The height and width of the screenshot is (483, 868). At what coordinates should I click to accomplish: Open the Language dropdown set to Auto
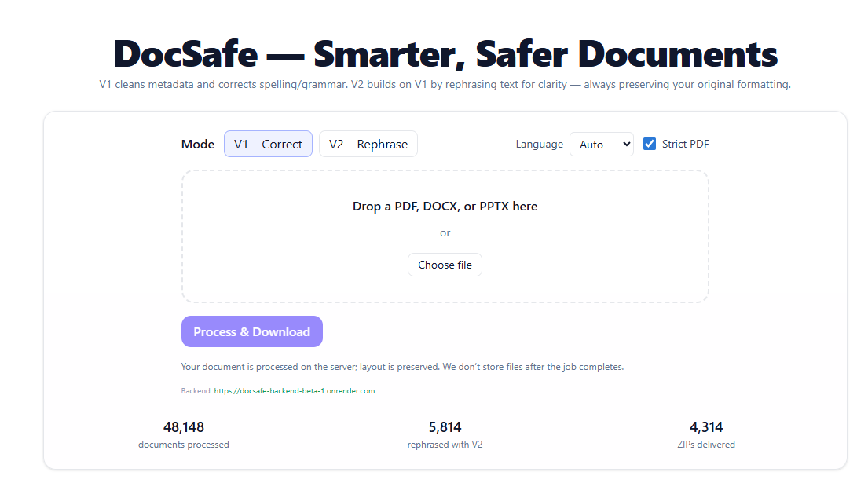click(x=600, y=145)
